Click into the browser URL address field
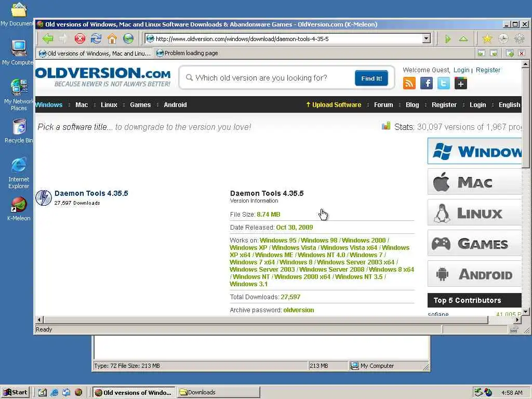 point(283,38)
